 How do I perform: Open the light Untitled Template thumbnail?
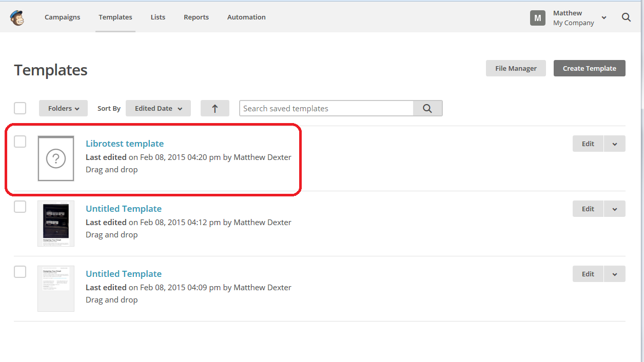pos(56,288)
